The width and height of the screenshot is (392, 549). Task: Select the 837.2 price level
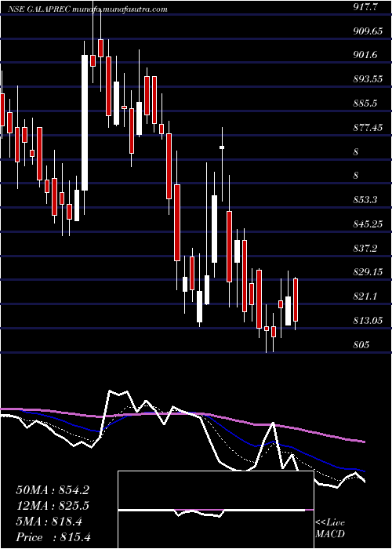pos(366,249)
